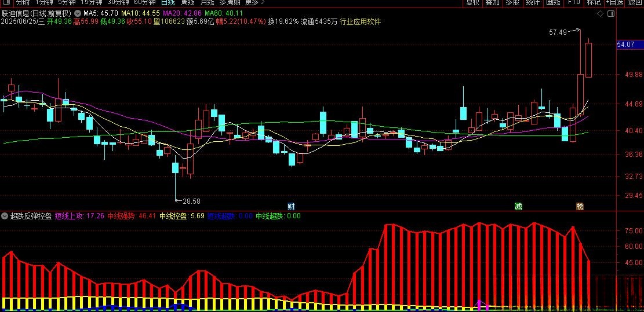Viewport: 644px width, 312px height.
Task: Switch to the 分时 tab
Action: pos(23,3)
